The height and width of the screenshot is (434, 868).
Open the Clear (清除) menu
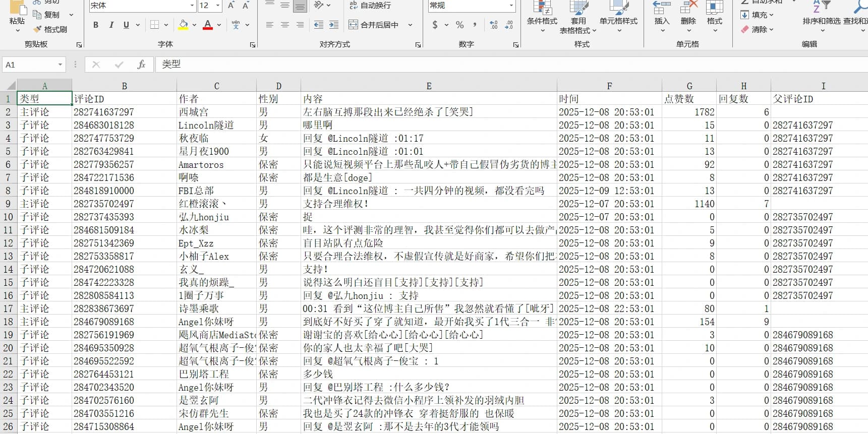pos(757,29)
